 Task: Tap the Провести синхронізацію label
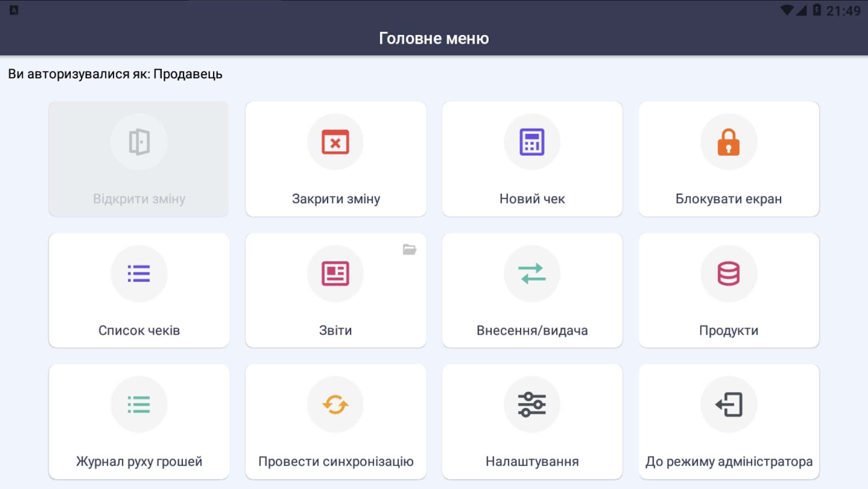(x=335, y=462)
